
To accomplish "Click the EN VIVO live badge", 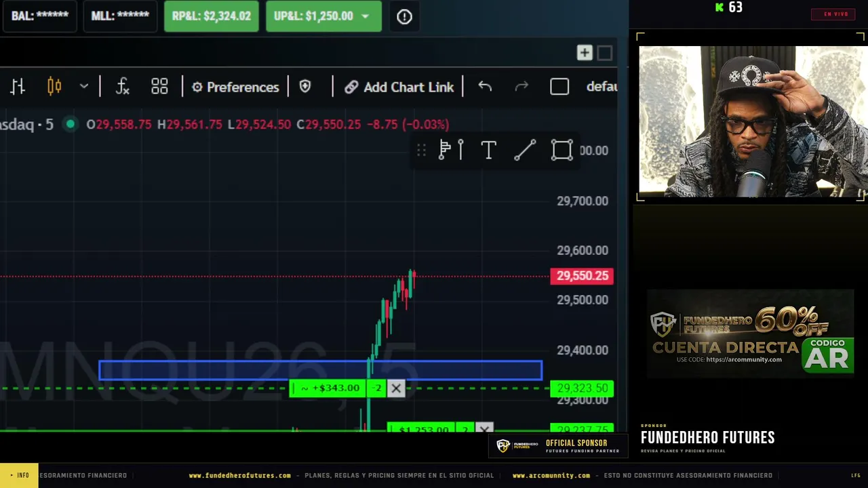I will (x=833, y=14).
